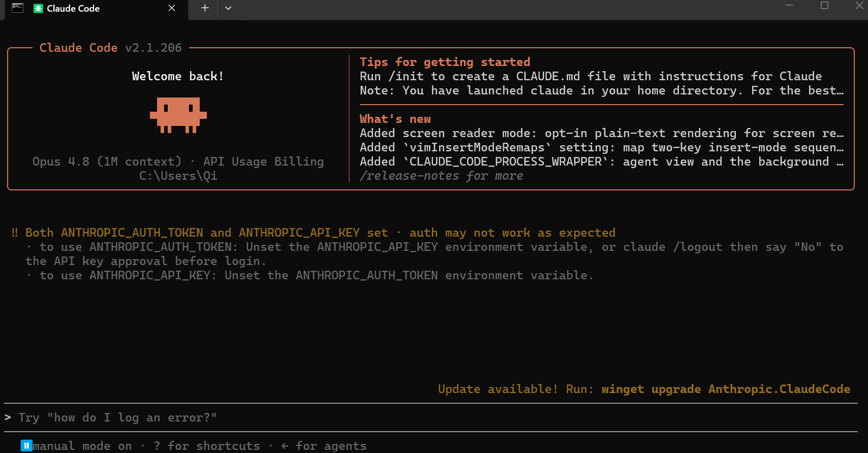Click the "Note: You have launched claude" line
This screenshot has width=868, height=453.
tap(602, 90)
